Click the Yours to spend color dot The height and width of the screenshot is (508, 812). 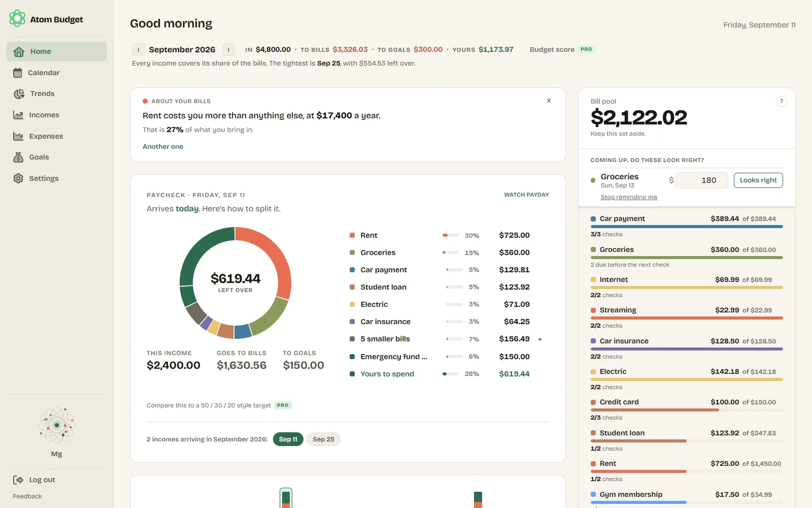coord(352,374)
